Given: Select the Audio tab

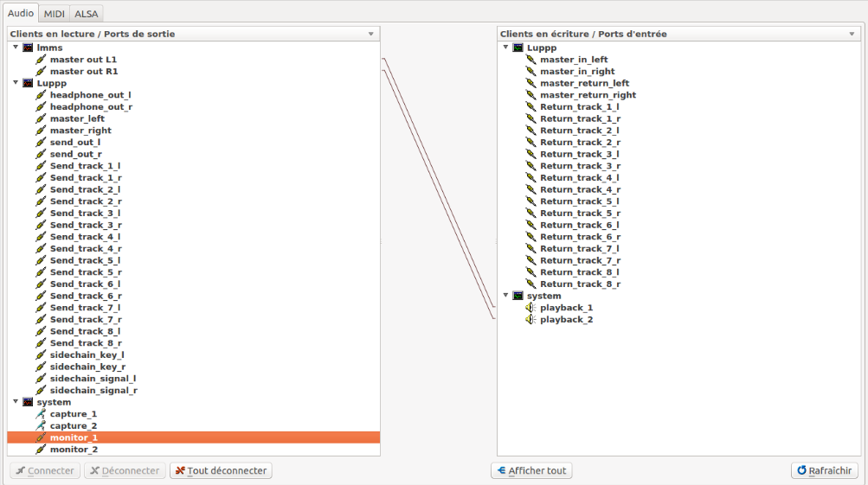Looking at the screenshot, I should coord(21,13).
